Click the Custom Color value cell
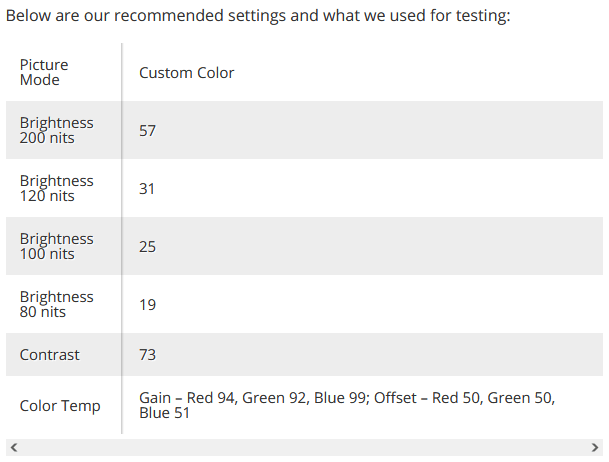The width and height of the screenshot is (609, 462). 187,73
